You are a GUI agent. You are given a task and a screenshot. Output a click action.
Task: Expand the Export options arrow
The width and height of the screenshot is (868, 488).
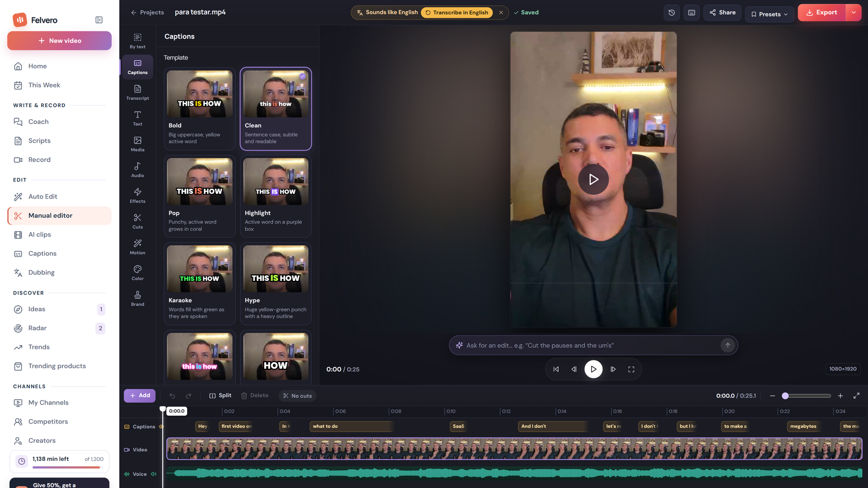coord(854,12)
